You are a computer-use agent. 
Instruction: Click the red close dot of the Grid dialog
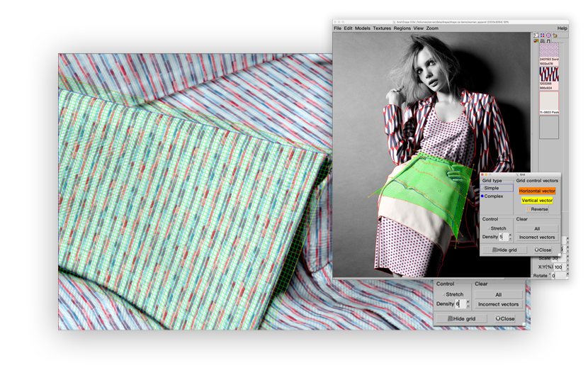coord(482,174)
